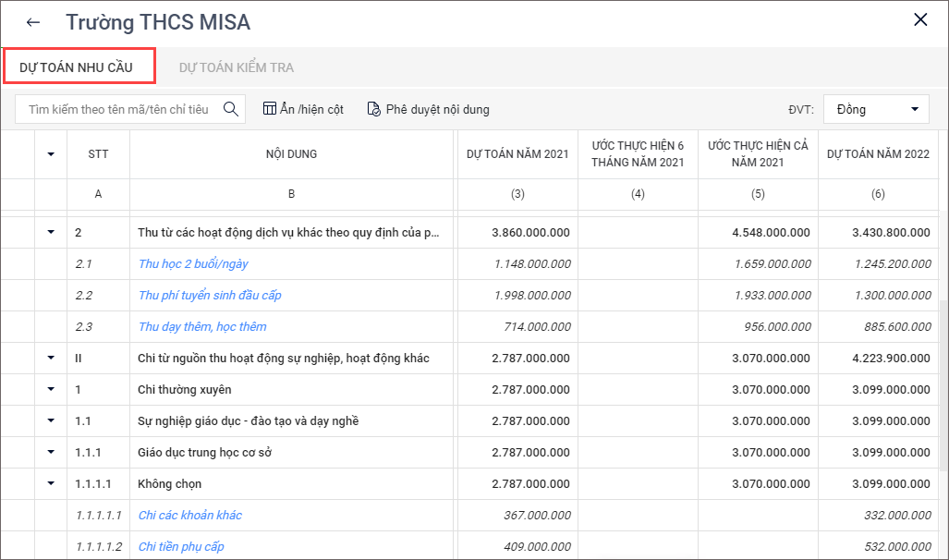Open Thu phí tuyển sinh đầu cấp link

click(x=210, y=295)
